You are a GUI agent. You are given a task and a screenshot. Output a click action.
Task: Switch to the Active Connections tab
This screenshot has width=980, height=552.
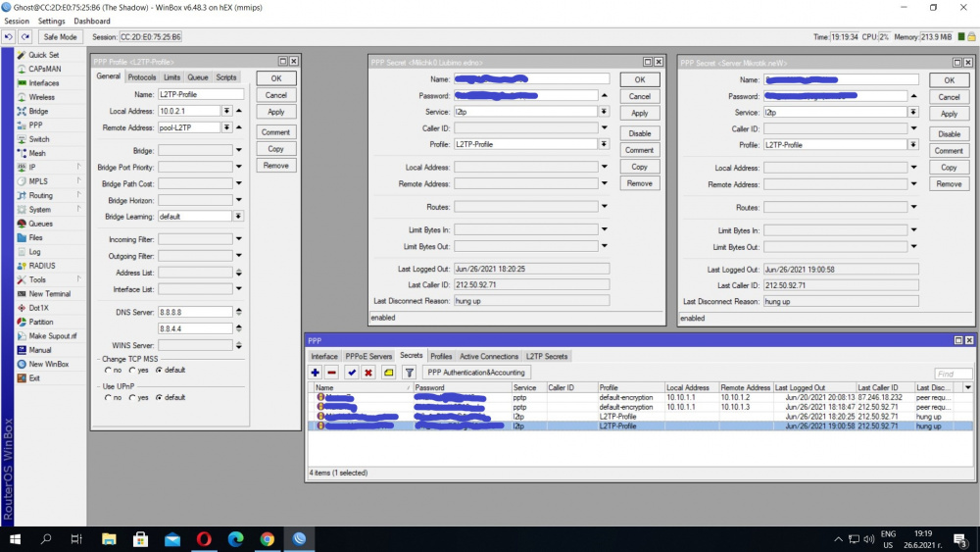click(x=489, y=356)
